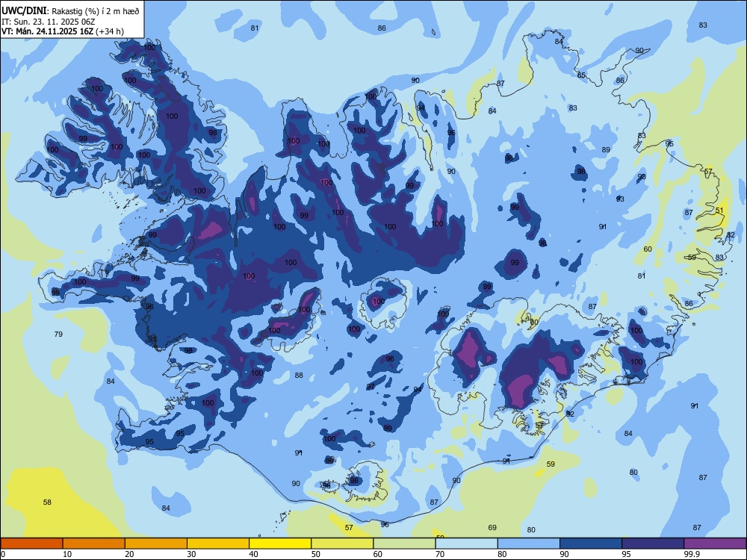Select the 40–50 bright yellow legend swatch
Image resolution: width=747 pixels, height=560 pixels.
(x=280, y=544)
